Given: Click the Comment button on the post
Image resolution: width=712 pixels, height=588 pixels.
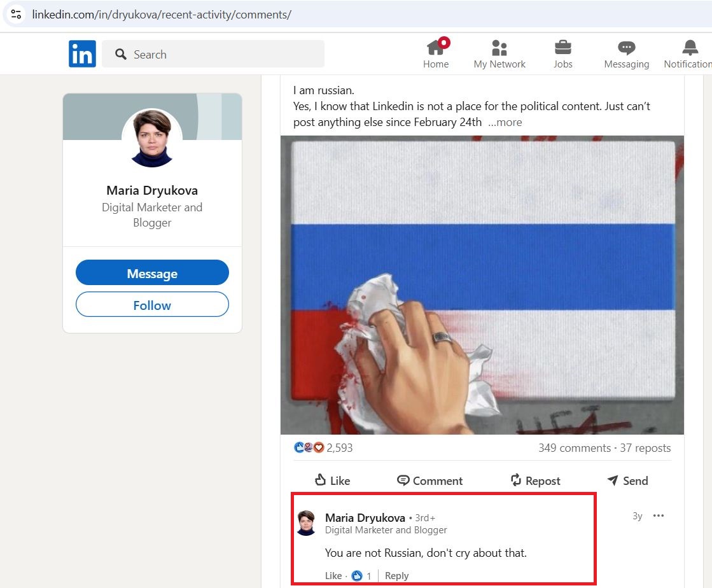Looking at the screenshot, I should [429, 480].
